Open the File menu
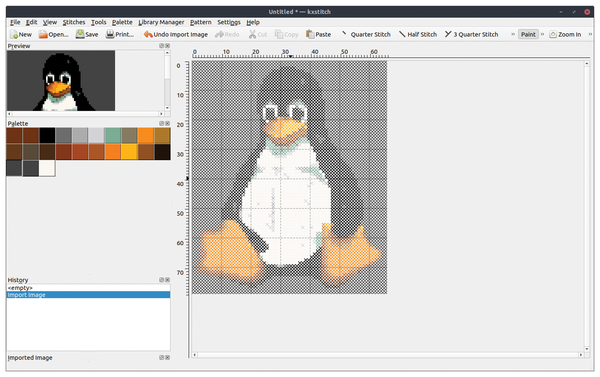 [x=15, y=22]
